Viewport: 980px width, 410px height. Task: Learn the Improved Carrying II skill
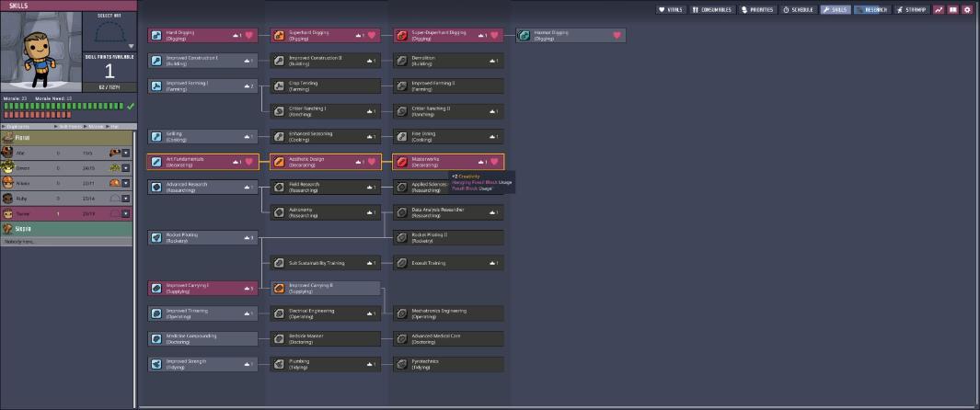click(325, 289)
